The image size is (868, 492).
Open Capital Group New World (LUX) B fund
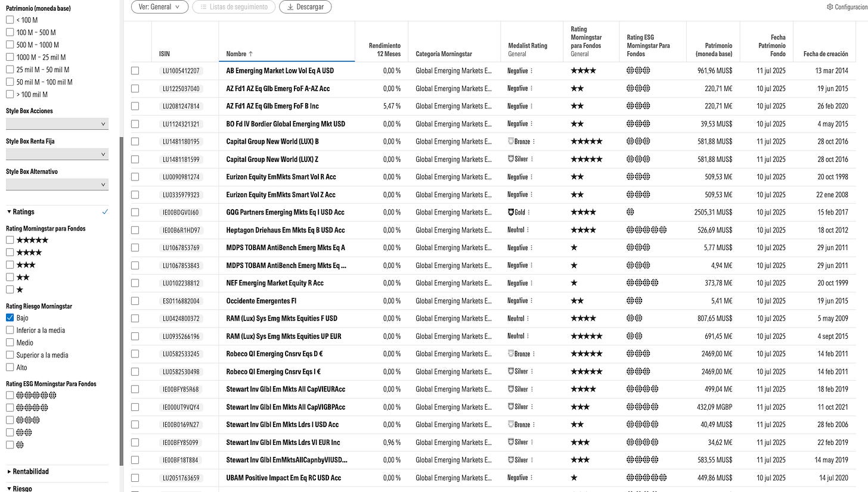[x=272, y=142]
